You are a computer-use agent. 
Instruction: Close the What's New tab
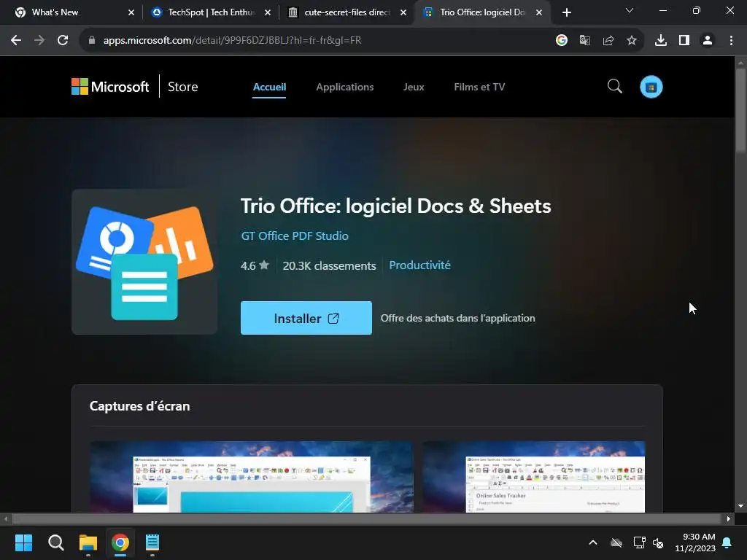point(131,12)
